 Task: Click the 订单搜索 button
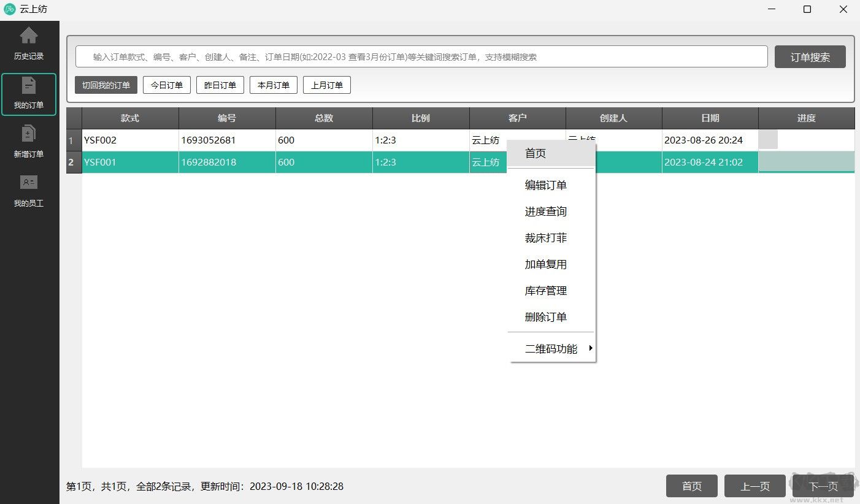[810, 56]
